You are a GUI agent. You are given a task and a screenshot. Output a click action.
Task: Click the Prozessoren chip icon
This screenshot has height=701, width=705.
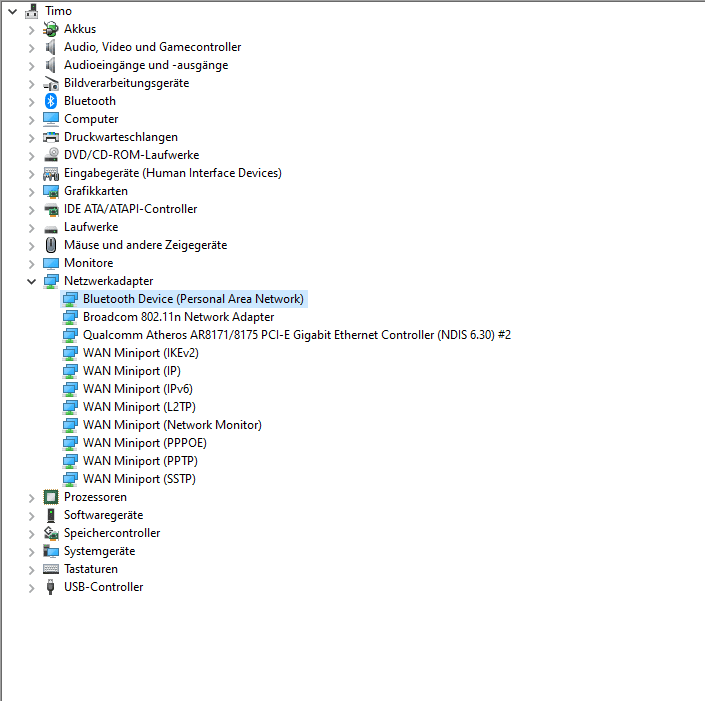51,497
